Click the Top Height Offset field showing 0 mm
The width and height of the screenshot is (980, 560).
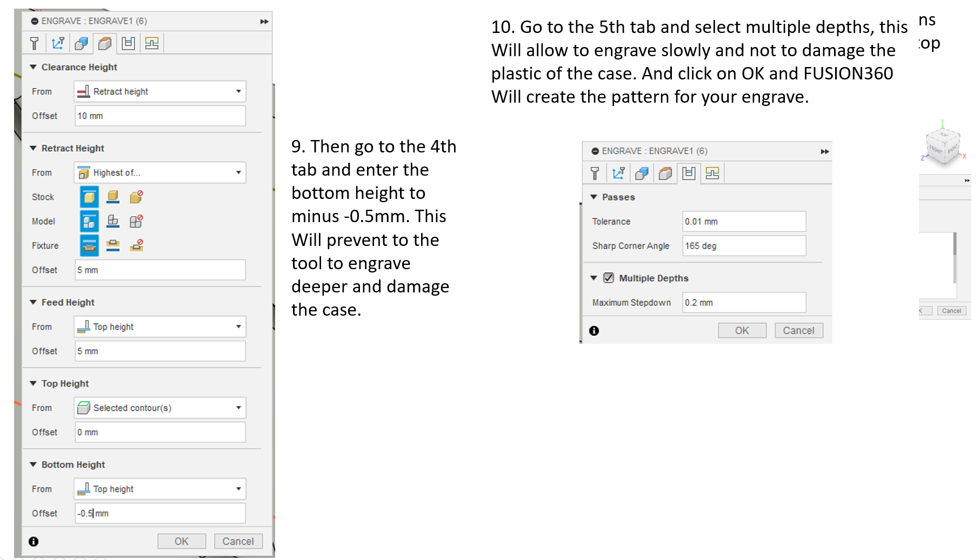point(160,432)
